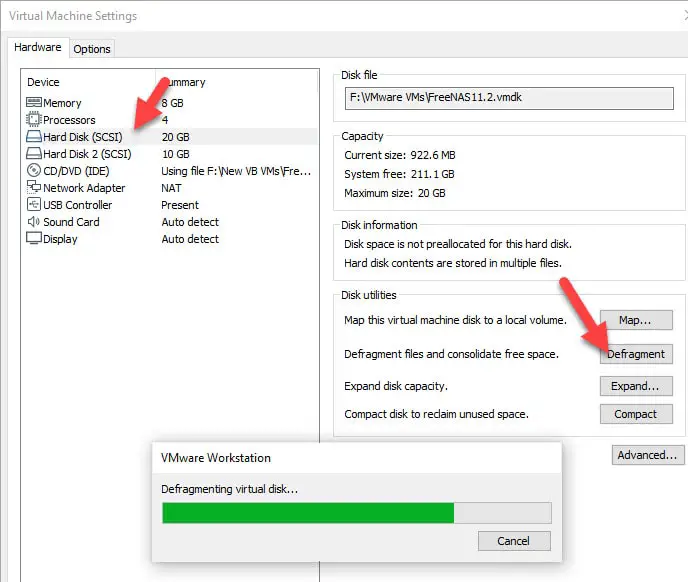Viewport: 688px width, 582px height.
Task: Open the Options tab
Action: [92, 49]
